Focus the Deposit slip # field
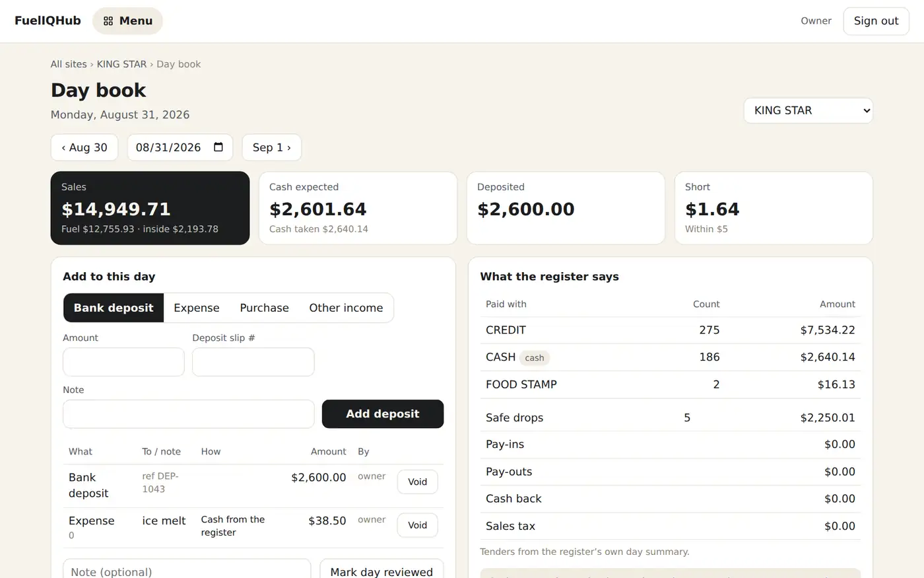The width and height of the screenshot is (924, 578). click(x=253, y=362)
